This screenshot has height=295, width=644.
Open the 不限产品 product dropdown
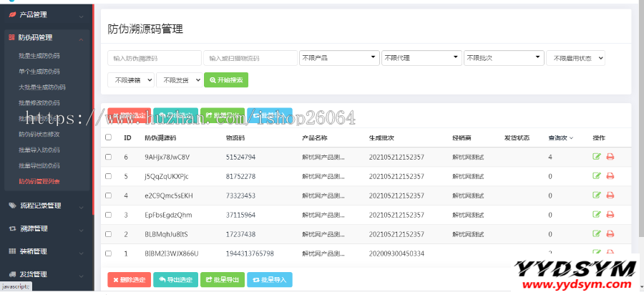click(x=339, y=58)
